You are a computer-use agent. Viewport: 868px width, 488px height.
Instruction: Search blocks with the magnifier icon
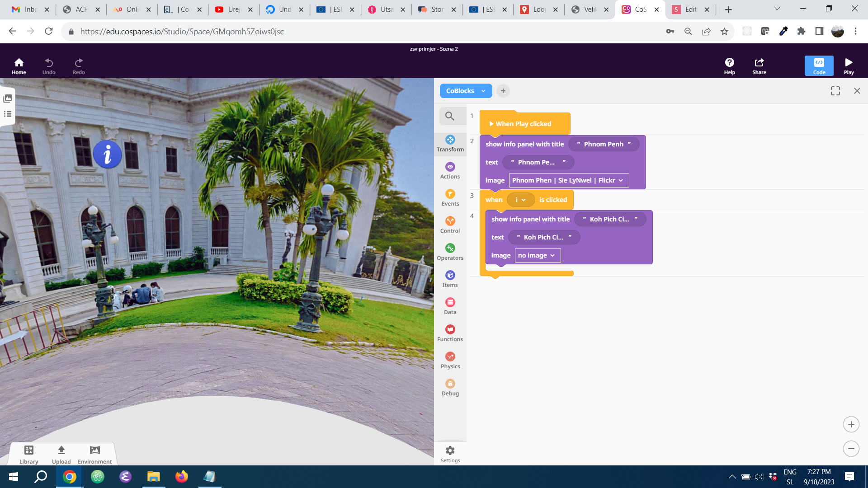point(449,116)
